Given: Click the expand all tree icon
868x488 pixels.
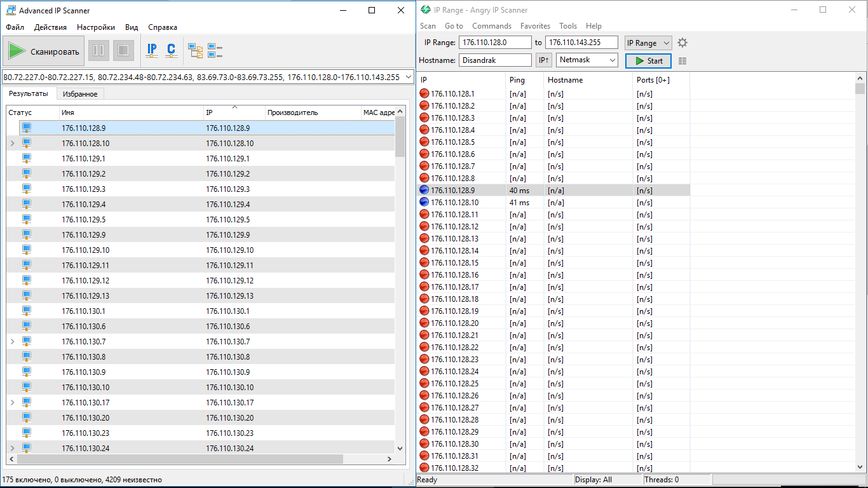Looking at the screenshot, I should pyautogui.click(x=196, y=51).
